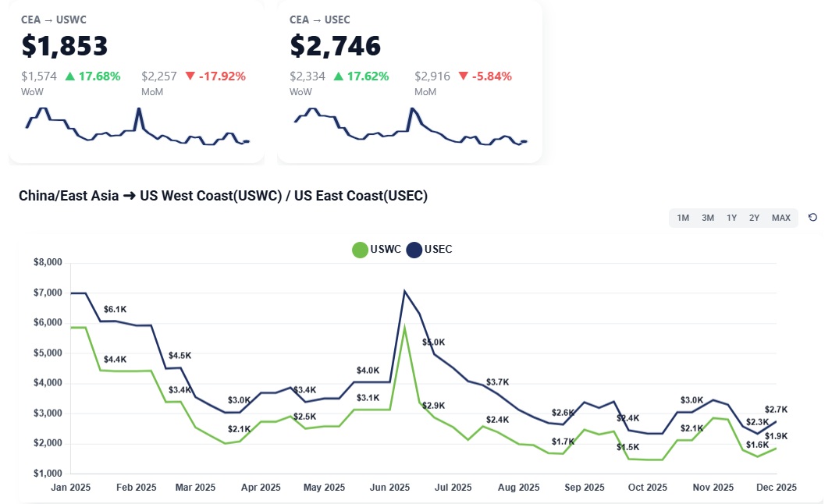
Task: Choose the 2Y range option
Action: coord(754,218)
